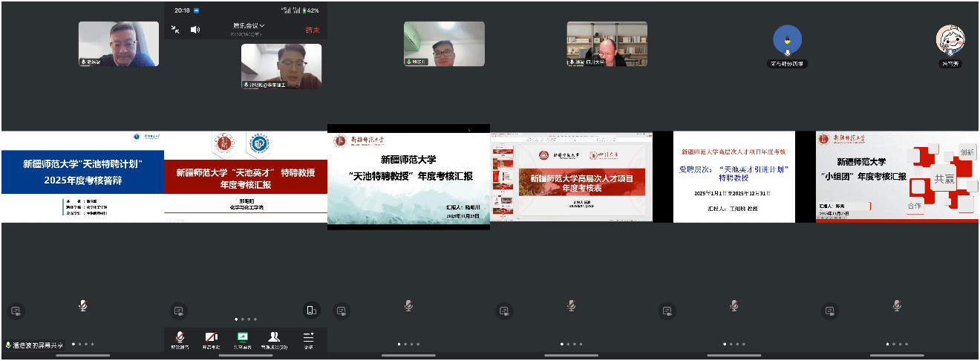The image size is (980, 361).
Task: Open chat bubble icon in second panel
Action: 178,310
